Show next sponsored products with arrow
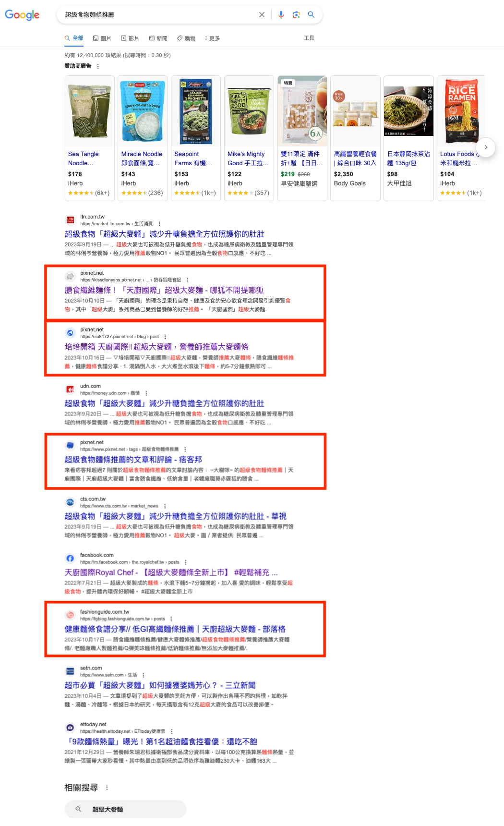Viewport: 504px width, 826px height. (x=486, y=147)
